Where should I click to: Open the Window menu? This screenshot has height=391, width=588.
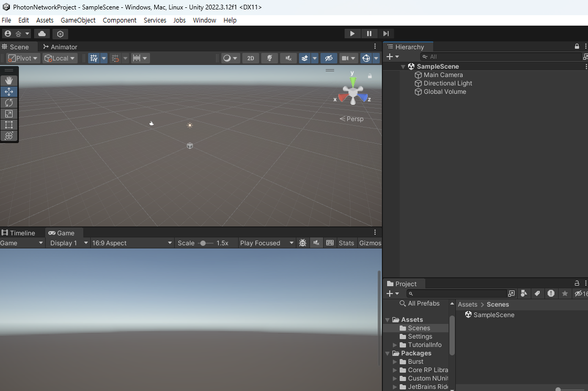point(205,20)
